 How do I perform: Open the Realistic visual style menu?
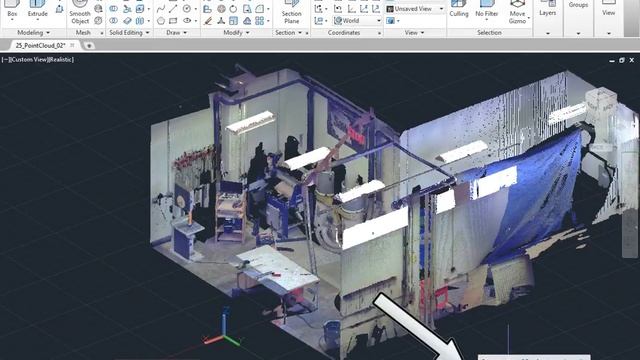point(60,60)
